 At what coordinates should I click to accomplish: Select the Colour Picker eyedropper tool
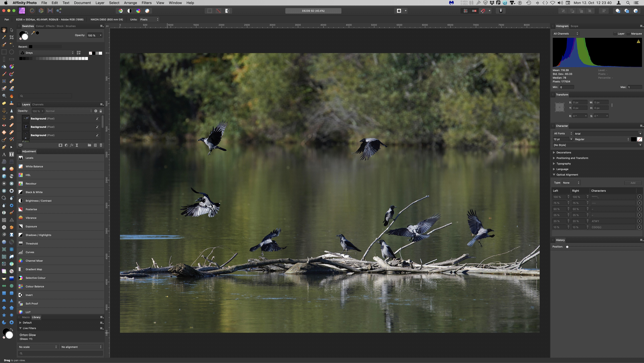pyautogui.click(x=4, y=37)
